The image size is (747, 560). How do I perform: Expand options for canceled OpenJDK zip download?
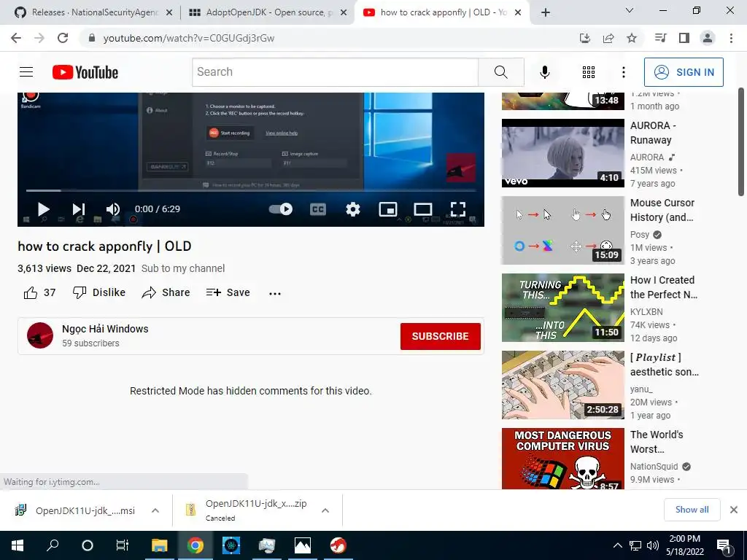coord(325,510)
